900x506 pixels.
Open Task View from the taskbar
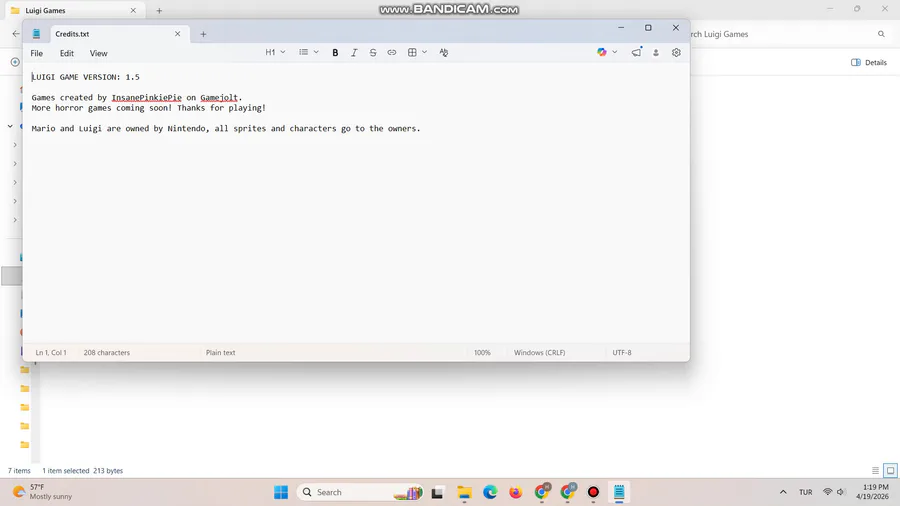(x=437, y=492)
